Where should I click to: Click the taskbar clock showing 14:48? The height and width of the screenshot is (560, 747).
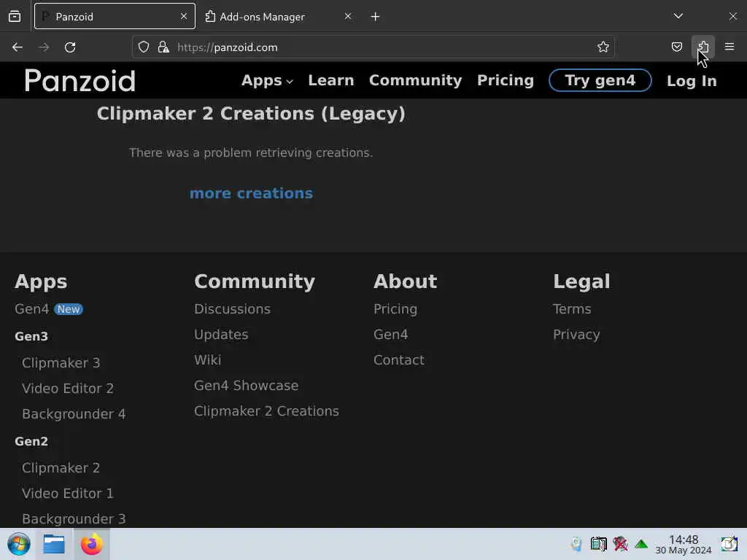coord(683,544)
